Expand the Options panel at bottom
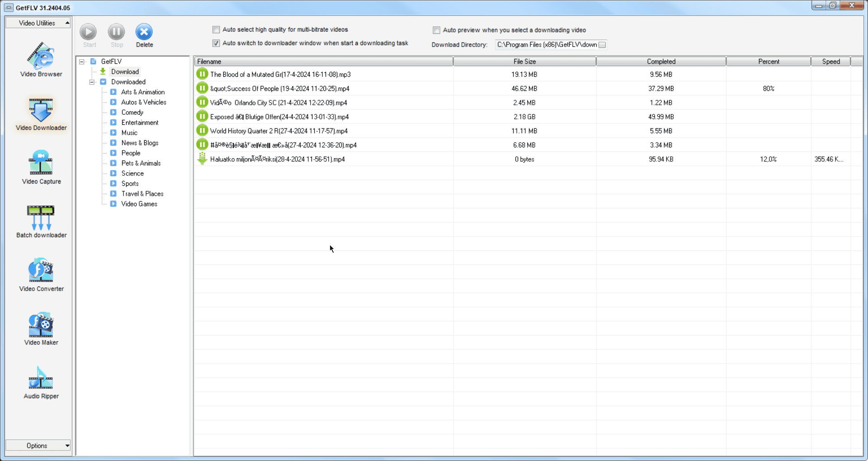Image resolution: width=868 pixels, height=461 pixels. coord(38,446)
